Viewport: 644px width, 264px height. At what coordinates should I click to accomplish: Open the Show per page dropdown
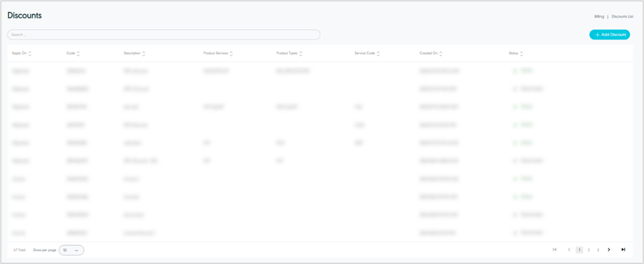click(x=71, y=250)
